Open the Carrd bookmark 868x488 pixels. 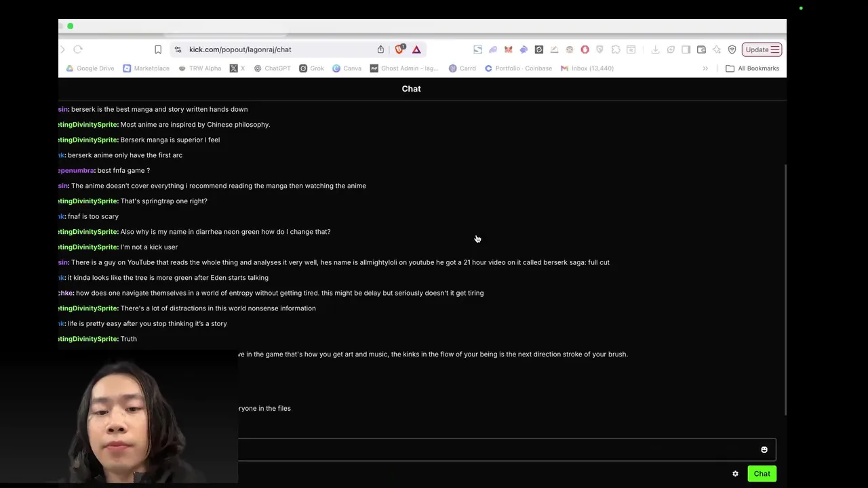462,68
